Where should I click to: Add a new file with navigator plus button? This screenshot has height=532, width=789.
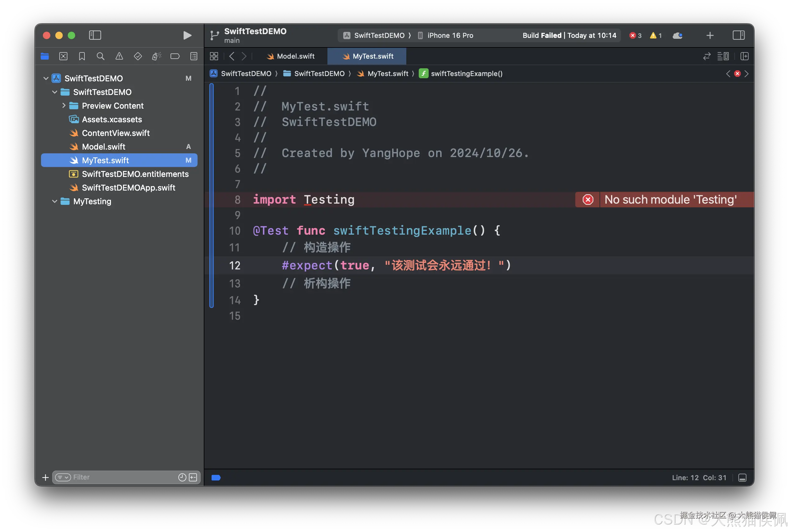coord(45,477)
